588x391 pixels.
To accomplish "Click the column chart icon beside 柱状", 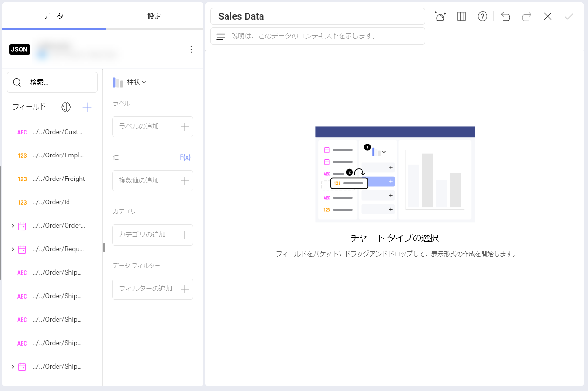I will click(118, 82).
